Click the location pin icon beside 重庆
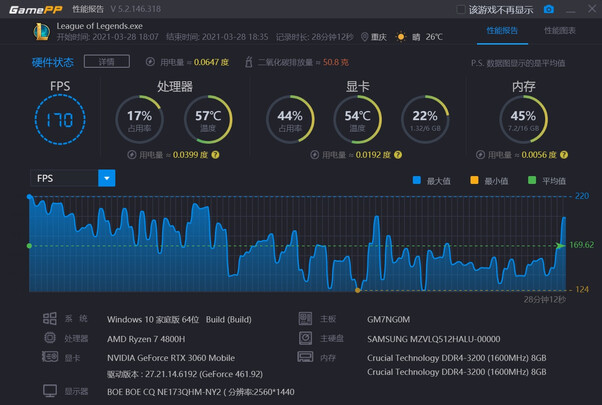Screen dimensions: 602x405 coord(364,37)
